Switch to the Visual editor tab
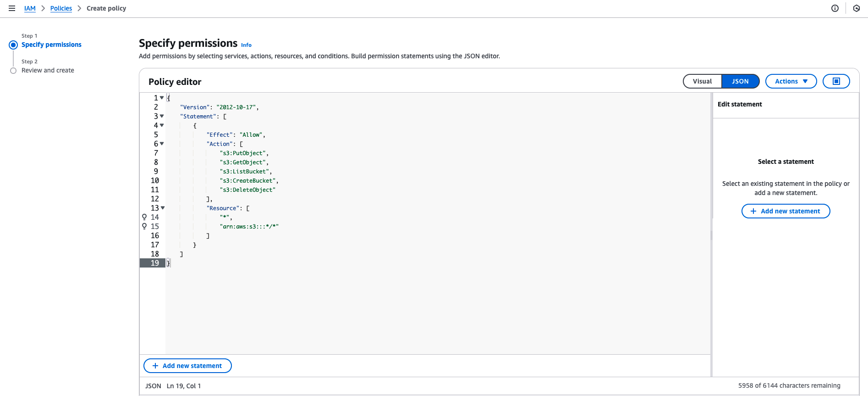Image resolution: width=868 pixels, height=396 pixels. 702,81
